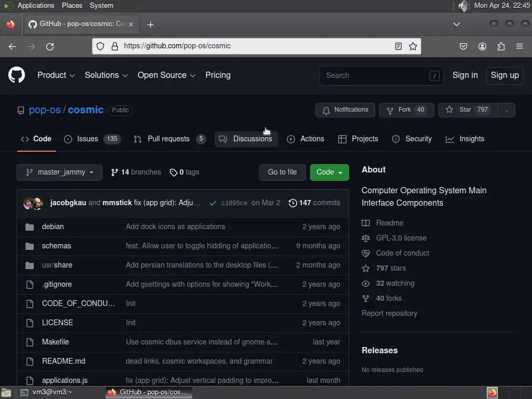Expand the master_jammy branch selector
Viewport: 532px width, 399px height.
59,172
